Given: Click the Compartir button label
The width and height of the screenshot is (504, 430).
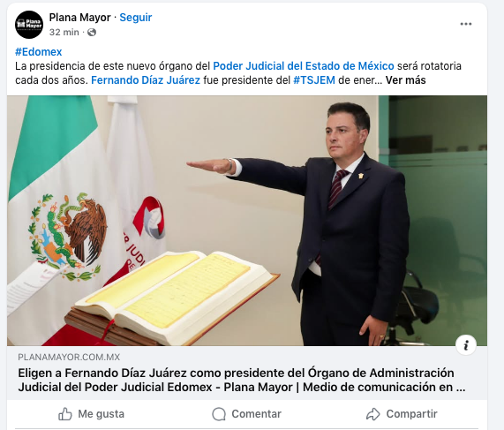Looking at the screenshot, I should pos(411,414).
